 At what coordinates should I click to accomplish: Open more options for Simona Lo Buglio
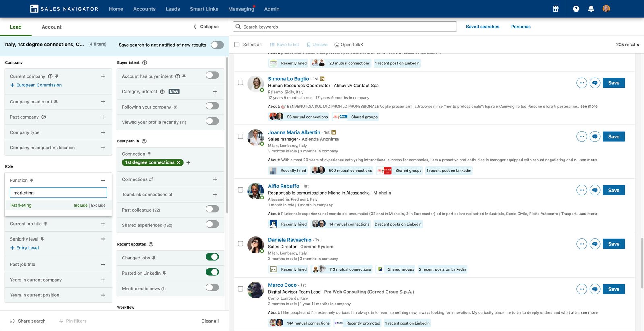click(x=582, y=83)
